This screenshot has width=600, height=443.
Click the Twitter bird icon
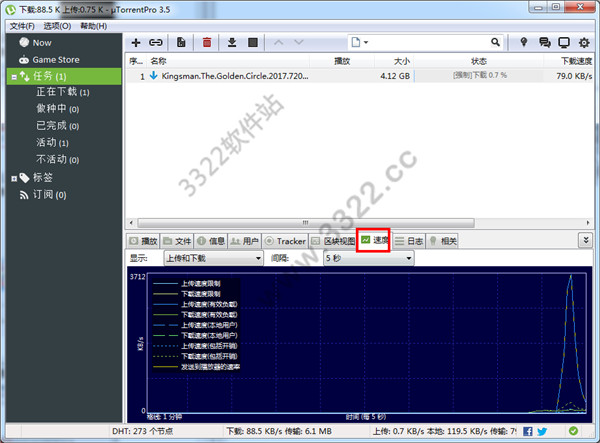click(542, 432)
